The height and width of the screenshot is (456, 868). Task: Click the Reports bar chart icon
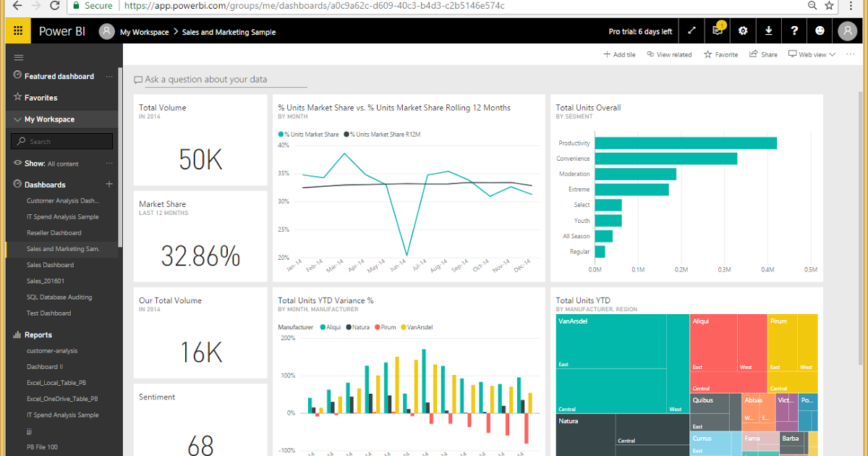[18, 334]
